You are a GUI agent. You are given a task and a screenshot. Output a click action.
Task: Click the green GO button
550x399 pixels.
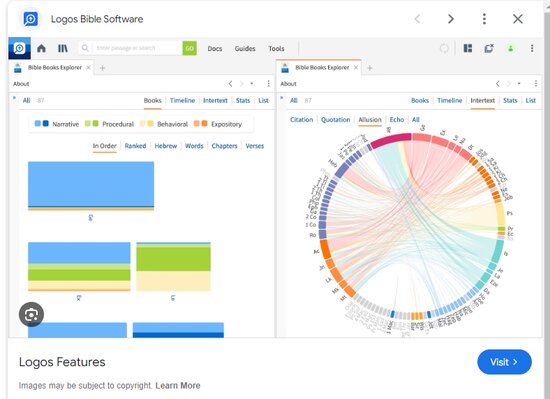[x=189, y=48]
